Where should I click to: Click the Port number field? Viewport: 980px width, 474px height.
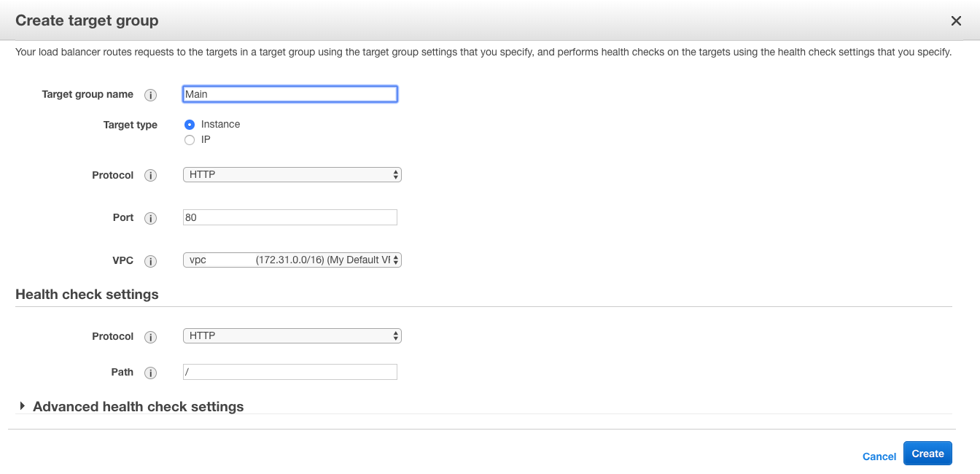pyautogui.click(x=290, y=217)
